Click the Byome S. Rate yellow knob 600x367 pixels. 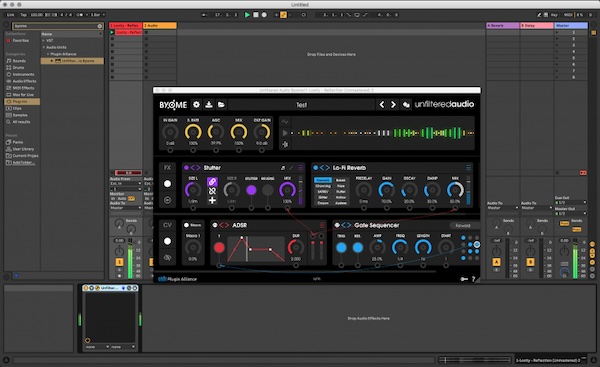pyautogui.click(x=193, y=132)
